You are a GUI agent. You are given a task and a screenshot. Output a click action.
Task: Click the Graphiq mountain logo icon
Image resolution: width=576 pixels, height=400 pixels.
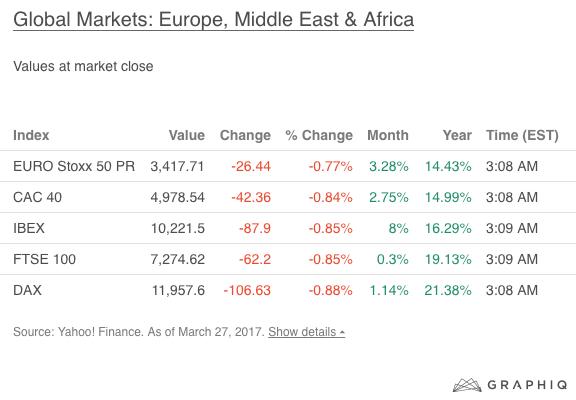tap(467, 385)
